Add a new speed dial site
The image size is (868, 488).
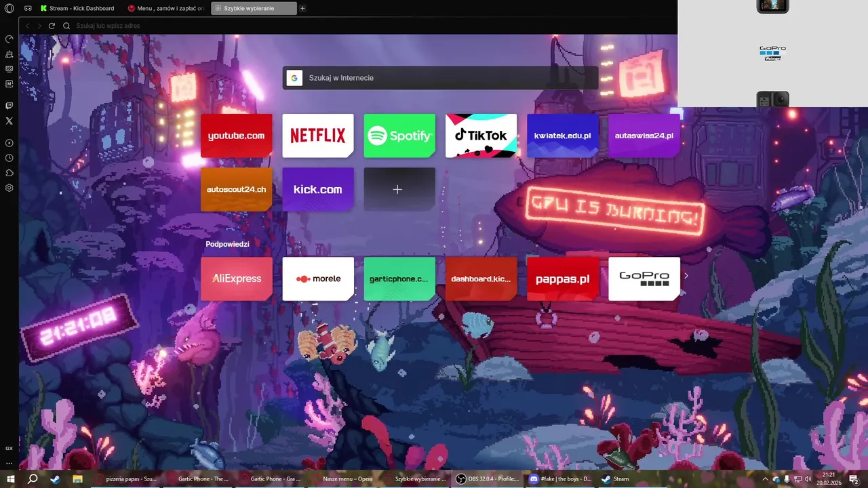coord(399,189)
